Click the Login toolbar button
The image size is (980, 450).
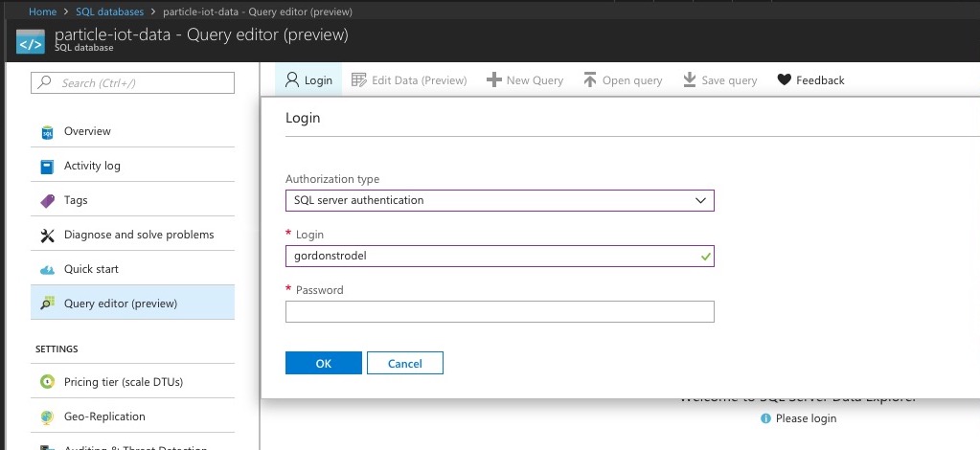[x=308, y=80]
